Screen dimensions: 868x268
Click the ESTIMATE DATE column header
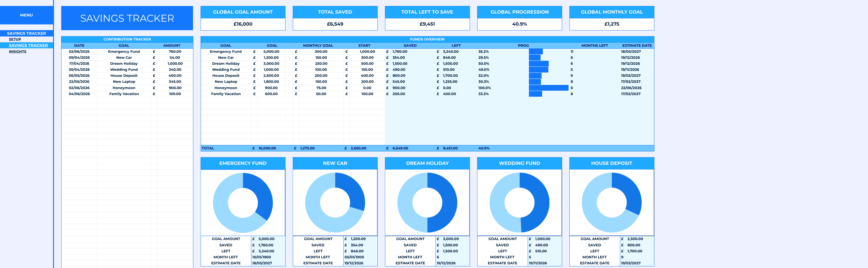click(x=637, y=45)
